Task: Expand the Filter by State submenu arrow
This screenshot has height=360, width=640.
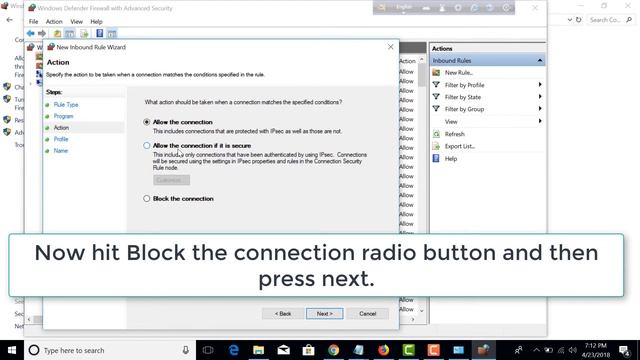Action: pos(540,97)
